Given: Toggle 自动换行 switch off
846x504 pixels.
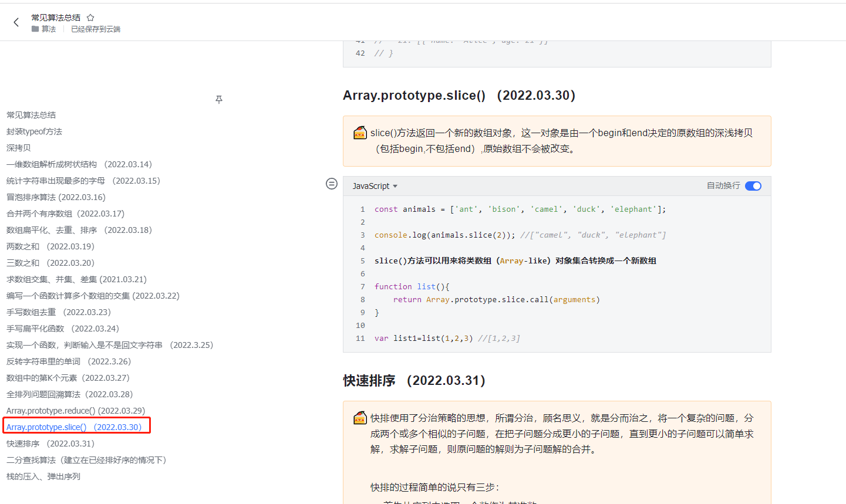Looking at the screenshot, I should click(753, 186).
